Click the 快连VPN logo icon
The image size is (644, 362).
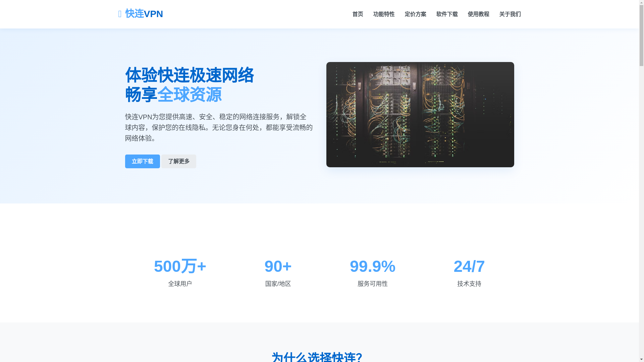120,14
